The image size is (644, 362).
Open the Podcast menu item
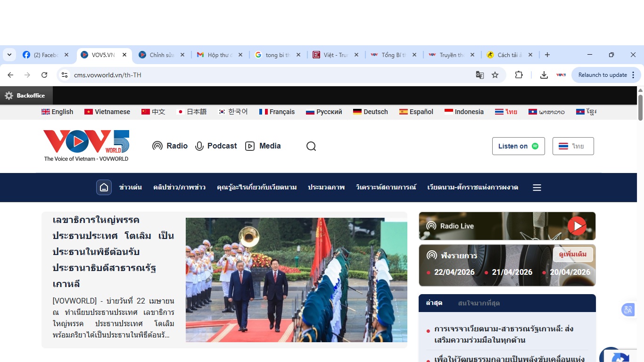click(216, 146)
